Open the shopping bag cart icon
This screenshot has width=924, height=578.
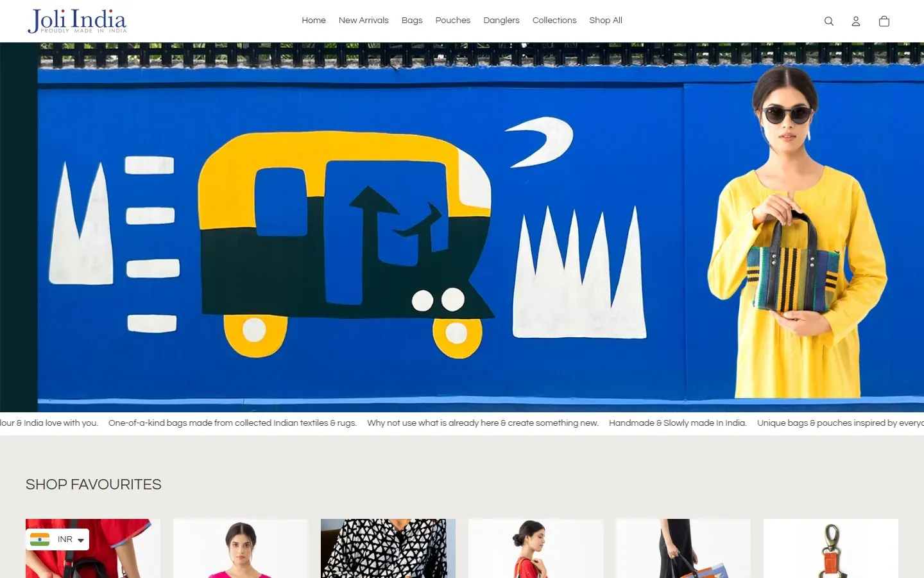tap(884, 21)
